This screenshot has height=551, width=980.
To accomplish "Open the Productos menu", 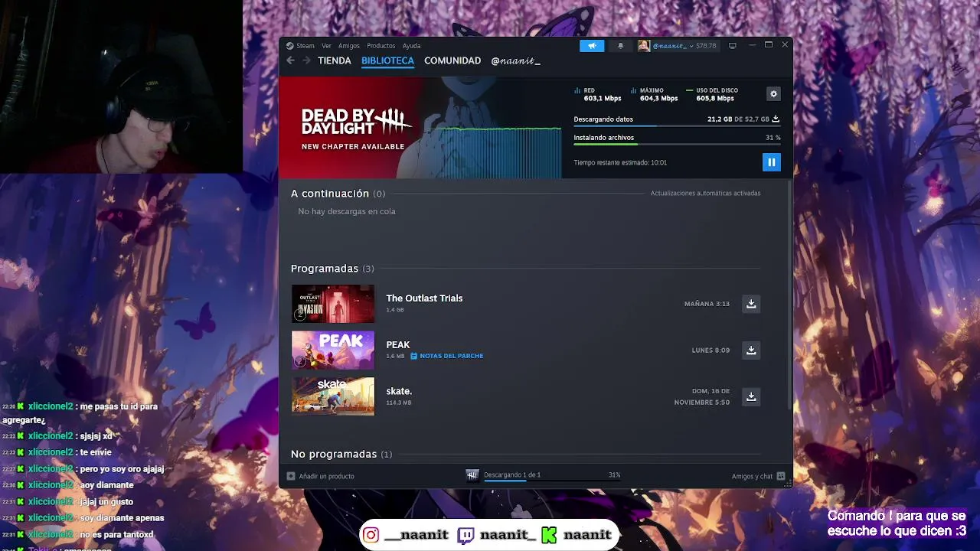I will pyautogui.click(x=381, y=46).
